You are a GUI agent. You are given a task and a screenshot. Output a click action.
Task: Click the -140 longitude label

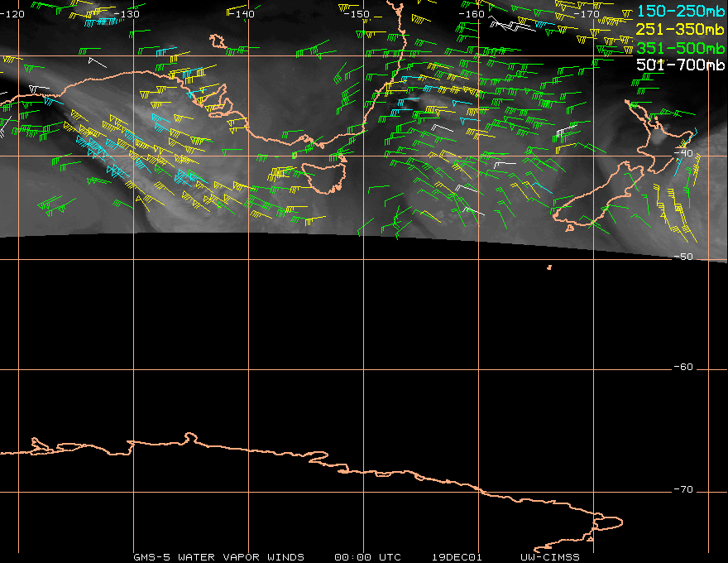point(242,14)
